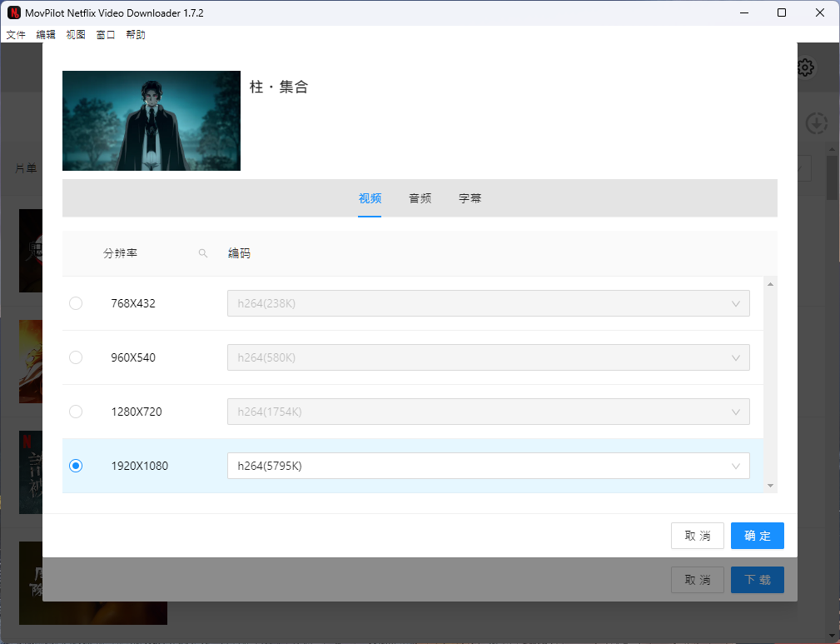Viewport: 840px width, 644px height.
Task: Click the settings gear icon
Action: point(805,68)
